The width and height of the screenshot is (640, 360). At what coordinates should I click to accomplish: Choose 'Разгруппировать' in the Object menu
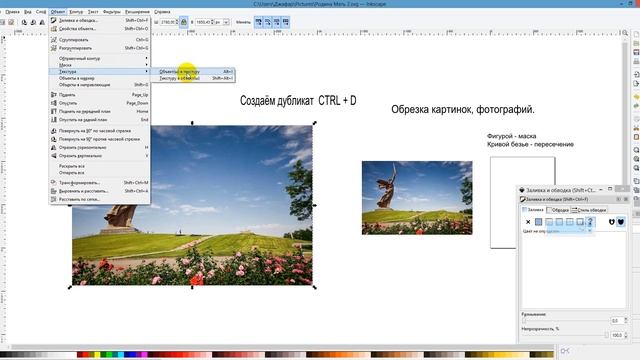[x=100, y=48]
